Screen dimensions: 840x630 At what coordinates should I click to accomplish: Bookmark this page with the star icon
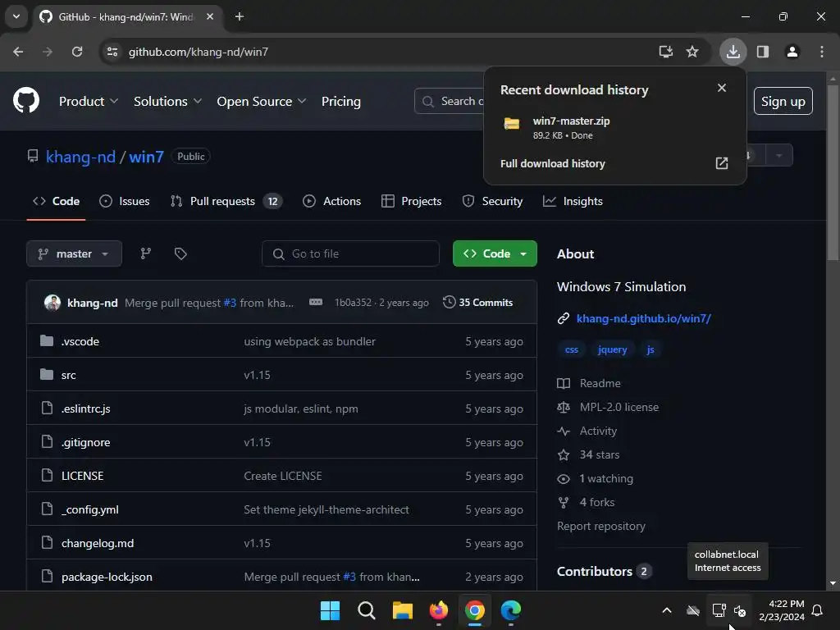692,52
